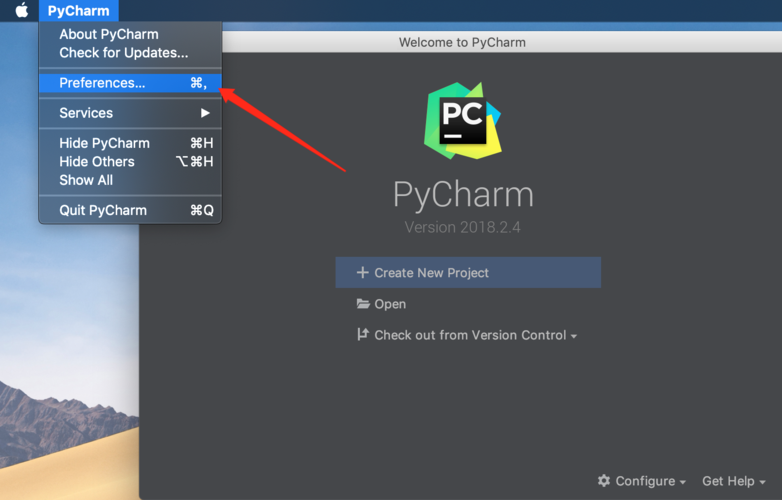Open Preferences... from the menu
The image size is (782, 500).
pos(131,83)
